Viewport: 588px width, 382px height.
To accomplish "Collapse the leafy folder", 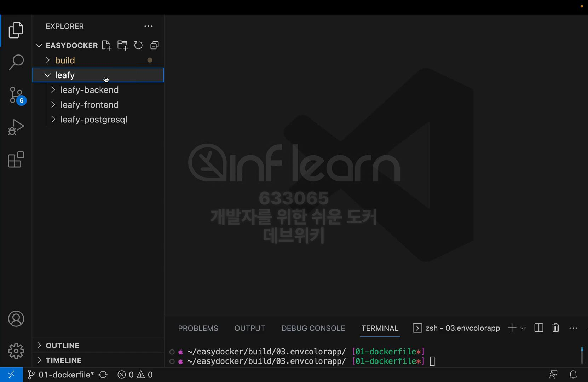I will click(x=98, y=75).
